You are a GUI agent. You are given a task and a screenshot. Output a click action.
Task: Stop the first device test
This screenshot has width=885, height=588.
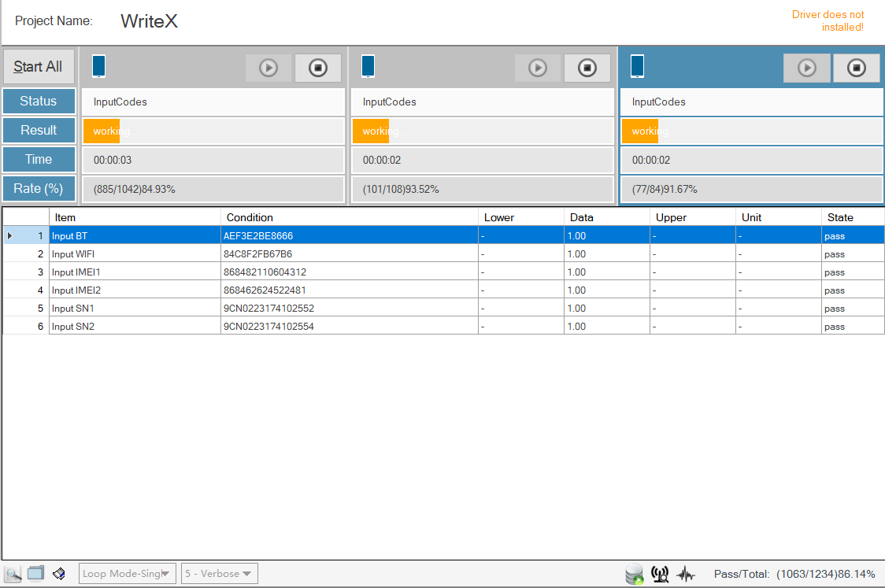[318, 68]
